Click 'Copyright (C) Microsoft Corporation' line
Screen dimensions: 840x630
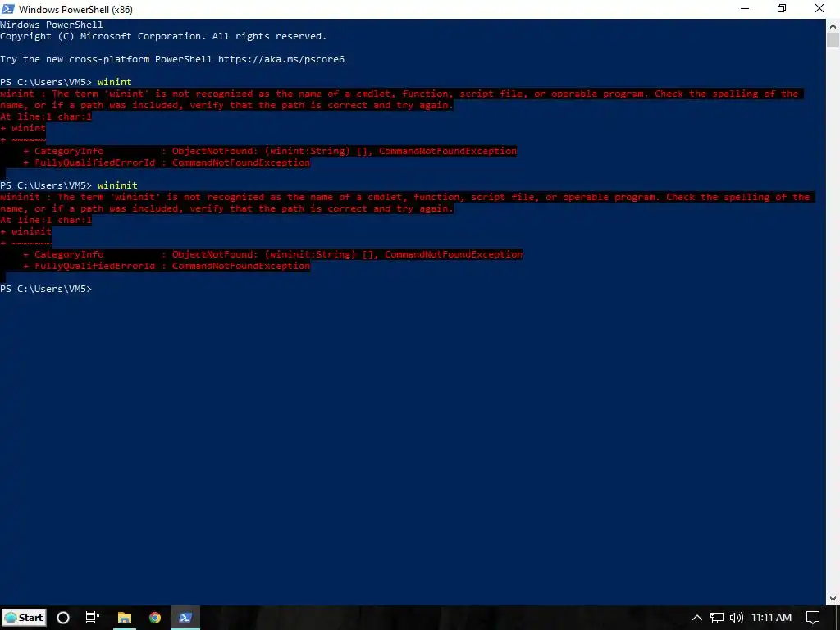[163, 36]
